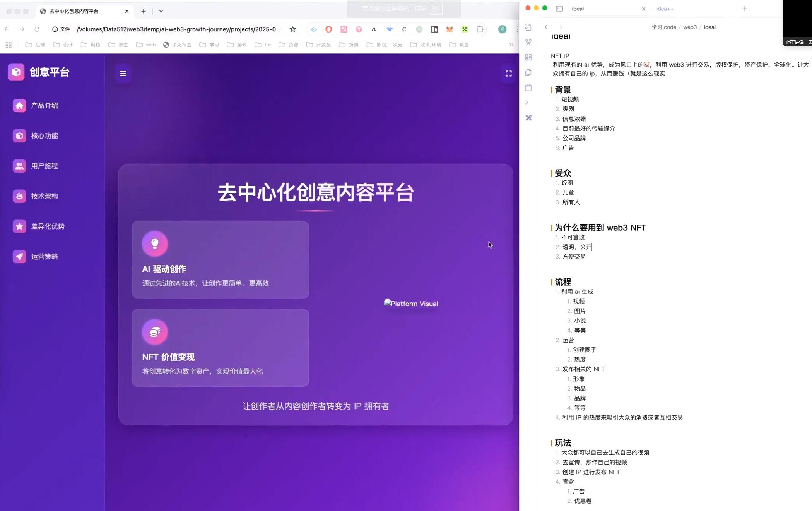Open graph view in the Obsidian ribbon
The width and height of the screenshot is (812, 511).
tap(528, 42)
